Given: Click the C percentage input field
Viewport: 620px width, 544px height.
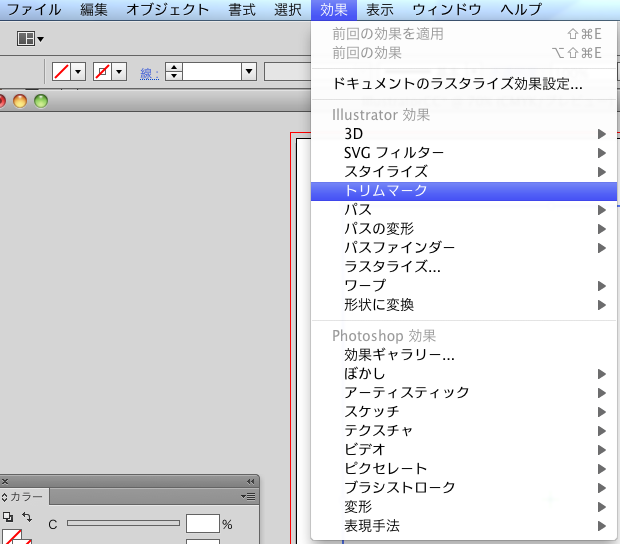Looking at the screenshot, I should point(203,524).
